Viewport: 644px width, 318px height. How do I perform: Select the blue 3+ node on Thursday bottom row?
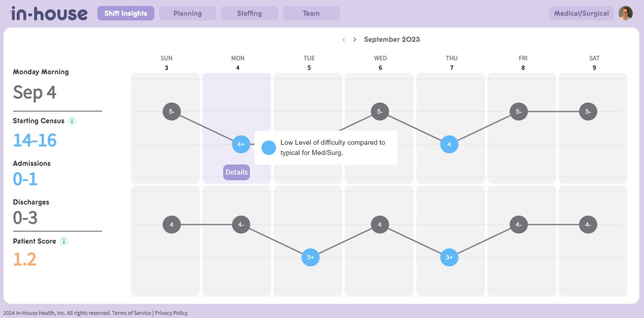click(449, 257)
